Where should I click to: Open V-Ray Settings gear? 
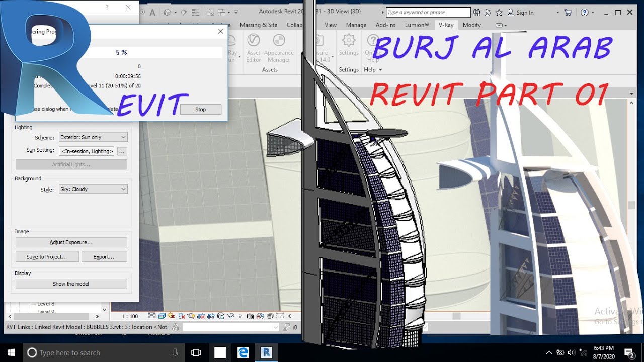coord(348,45)
